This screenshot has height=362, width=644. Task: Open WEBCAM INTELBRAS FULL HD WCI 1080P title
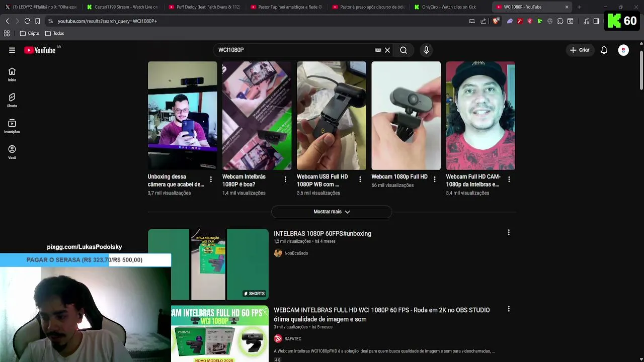tap(381, 315)
